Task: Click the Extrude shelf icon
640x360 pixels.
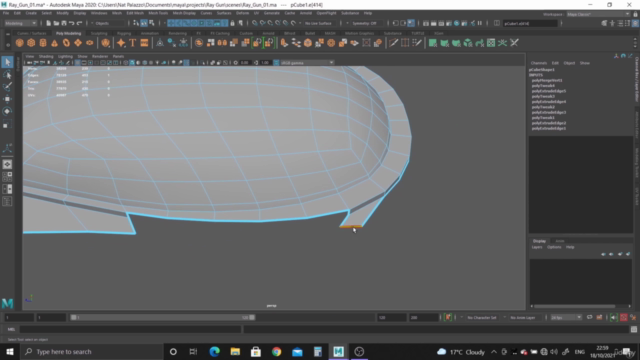Action: [284, 43]
